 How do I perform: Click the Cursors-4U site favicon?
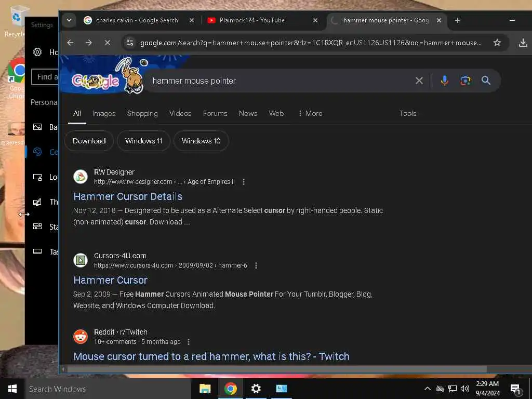[81, 260]
